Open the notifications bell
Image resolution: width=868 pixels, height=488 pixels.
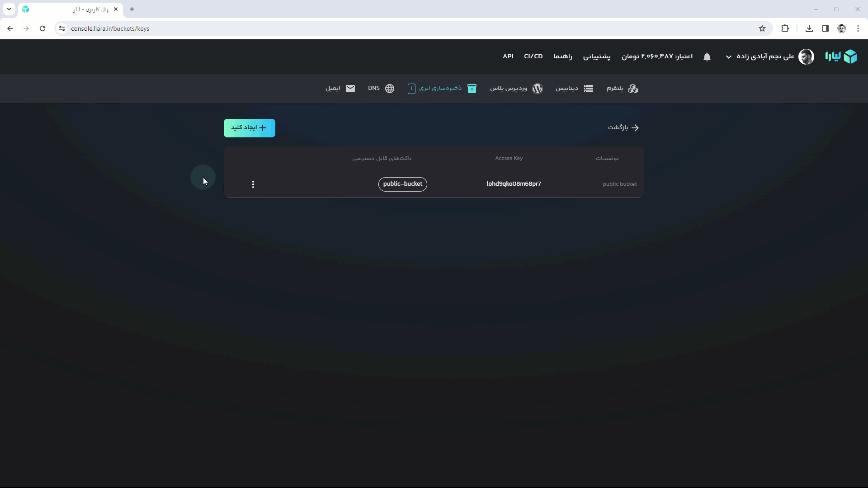click(x=707, y=57)
